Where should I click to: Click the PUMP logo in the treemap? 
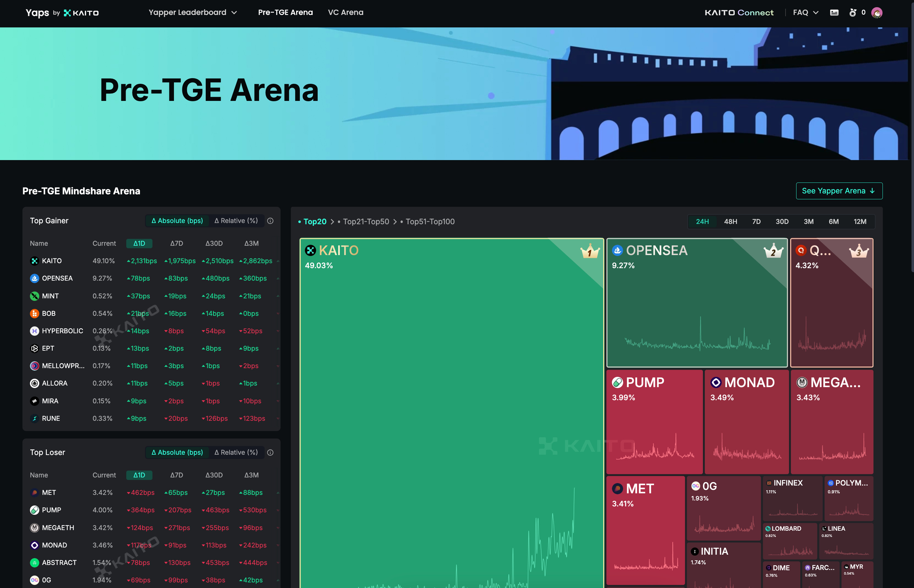617,382
